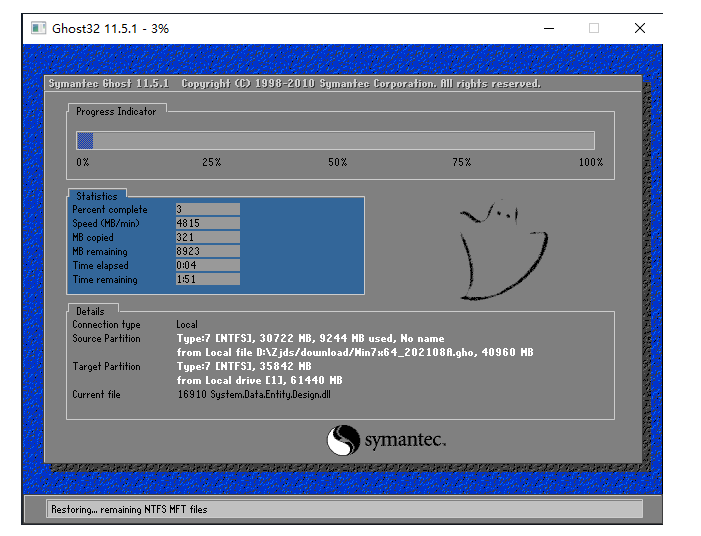Click the Percent complete value field
The height and width of the screenshot is (536, 701).
tap(207, 210)
